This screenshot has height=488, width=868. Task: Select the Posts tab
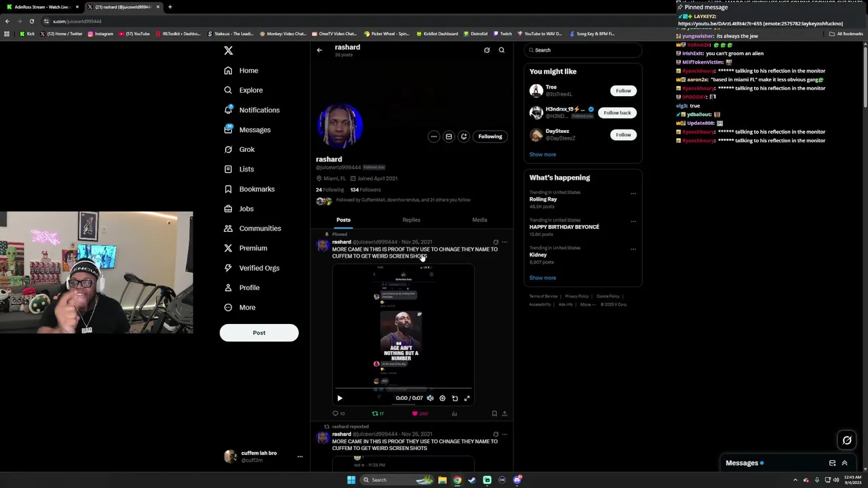tap(343, 220)
